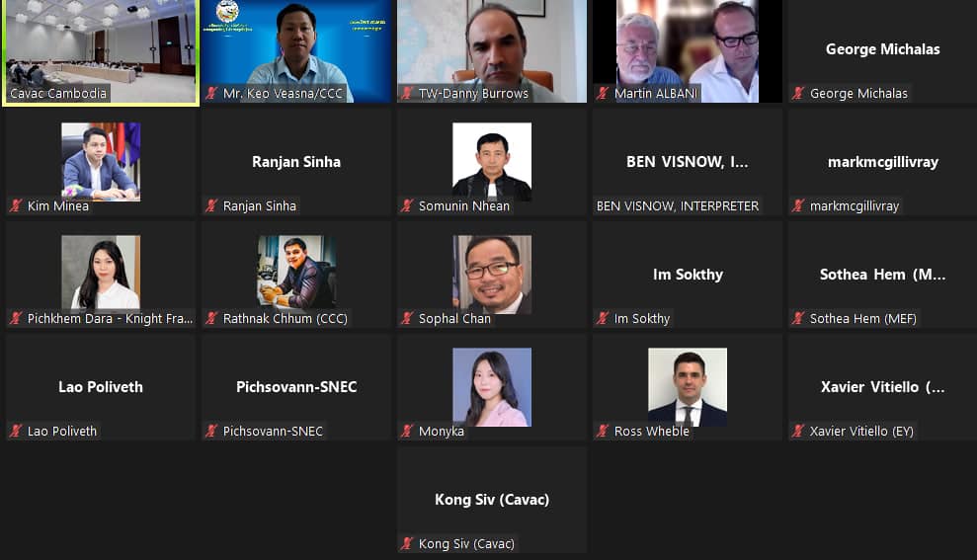The width and height of the screenshot is (977, 560).
Task: Click the muted mic icon for George Michalas
Action: (798, 94)
